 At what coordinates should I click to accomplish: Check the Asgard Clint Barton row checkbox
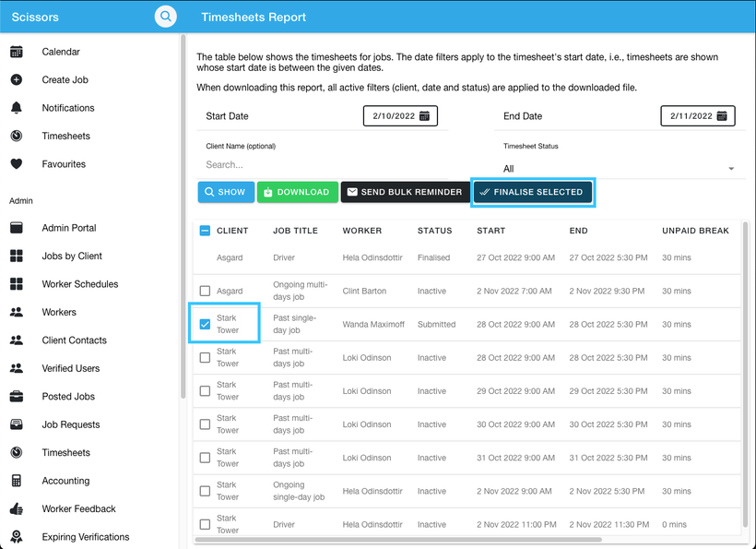click(205, 291)
